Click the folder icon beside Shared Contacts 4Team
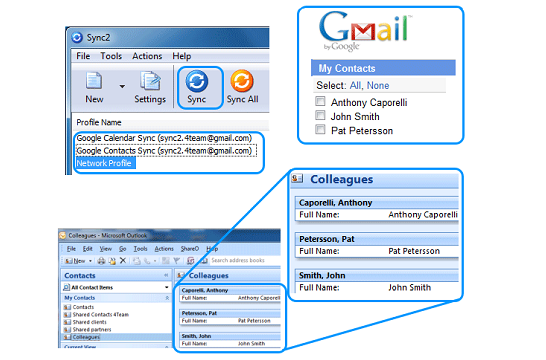 pos(67,315)
